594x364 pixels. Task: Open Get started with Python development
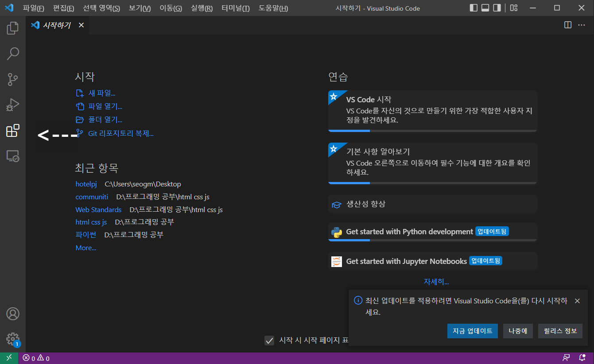pos(432,232)
